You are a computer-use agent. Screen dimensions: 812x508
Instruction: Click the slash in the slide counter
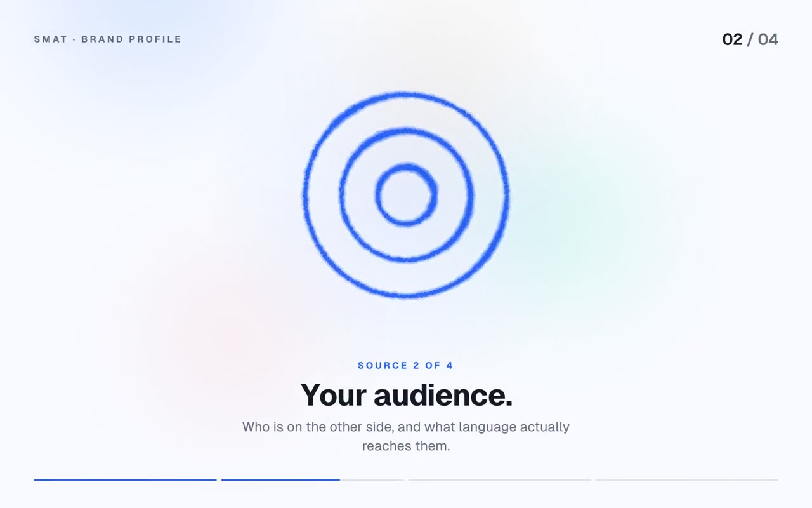point(750,39)
